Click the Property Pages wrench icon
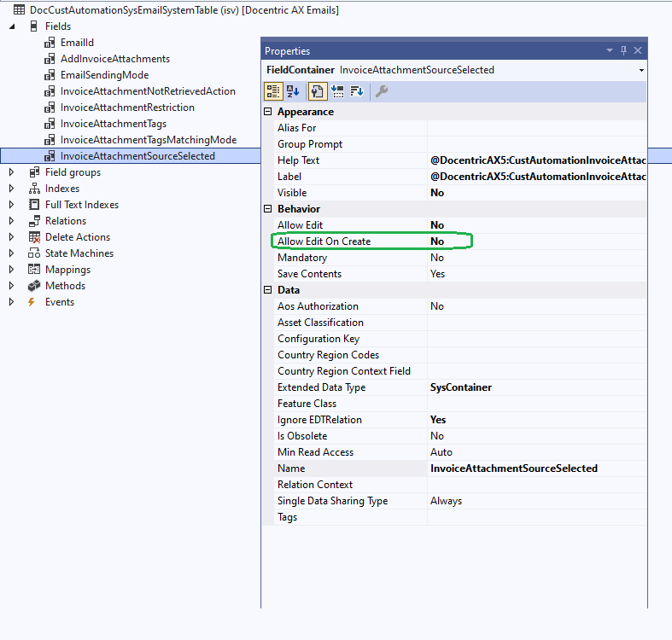672x640 pixels. [382, 91]
